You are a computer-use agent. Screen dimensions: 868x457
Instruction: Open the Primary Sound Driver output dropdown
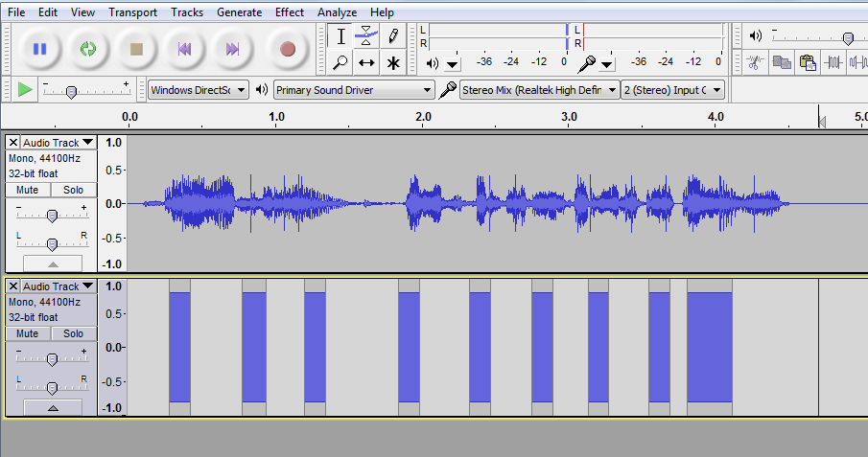tap(354, 90)
